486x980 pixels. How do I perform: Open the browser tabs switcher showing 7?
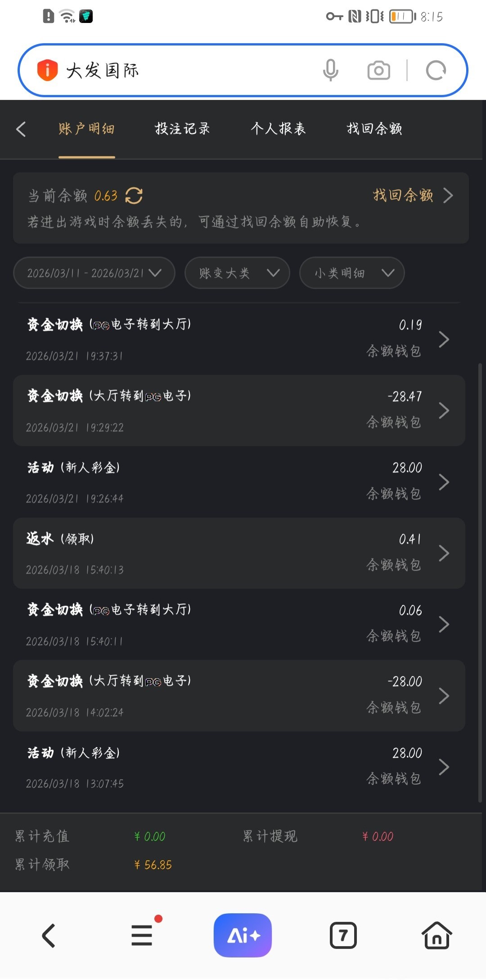click(x=343, y=935)
